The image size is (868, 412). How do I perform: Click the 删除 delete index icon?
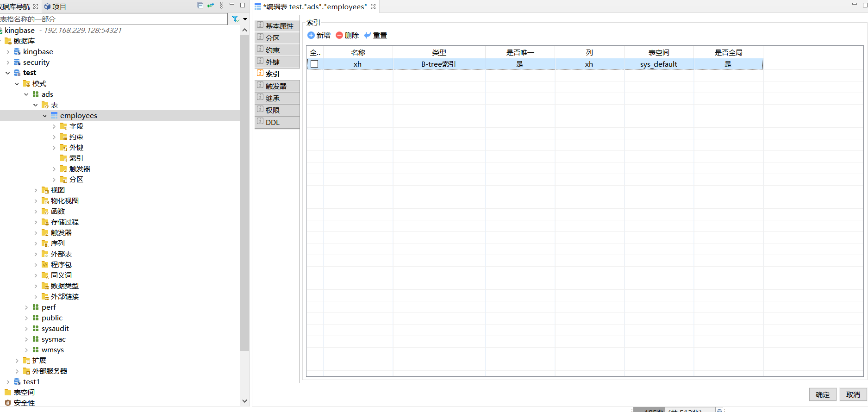(339, 35)
